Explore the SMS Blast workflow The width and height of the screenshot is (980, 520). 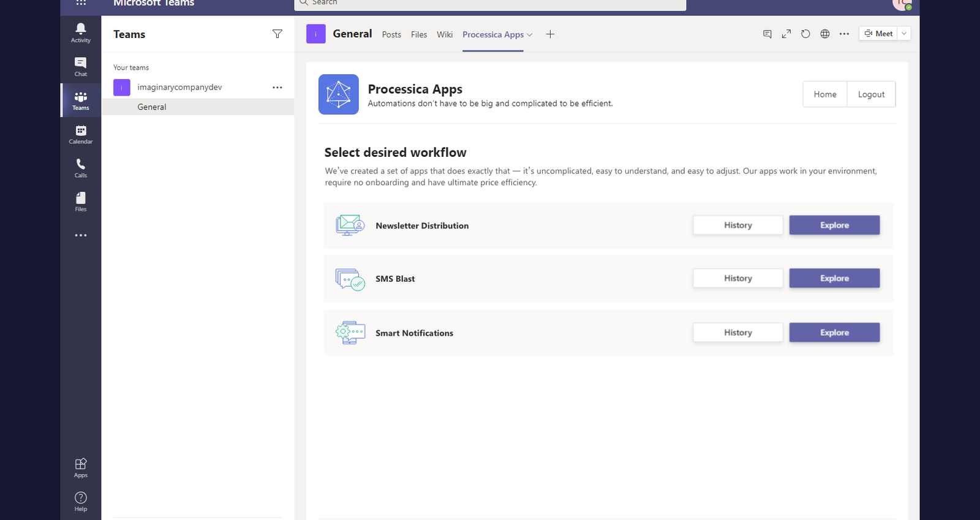pos(834,279)
